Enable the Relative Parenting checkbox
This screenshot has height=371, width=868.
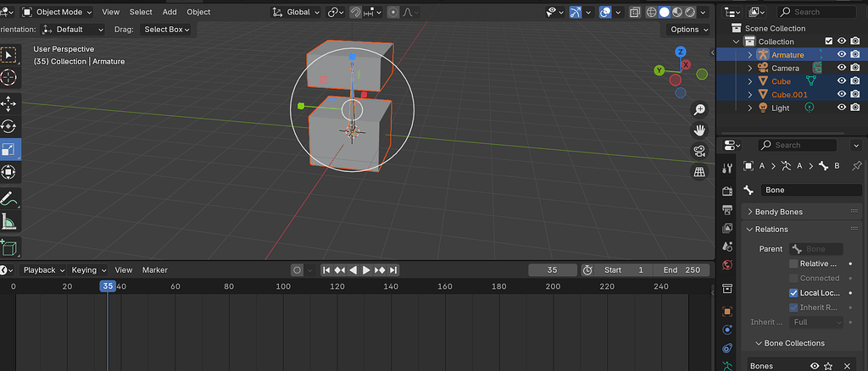793,263
